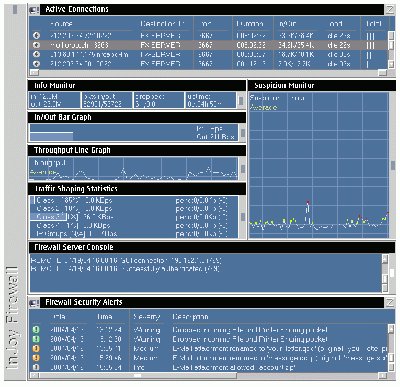Image resolution: width=400 pixels, height=387 pixels.
Task: Click the Active Connections panel monitor icon
Action: coord(34,10)
